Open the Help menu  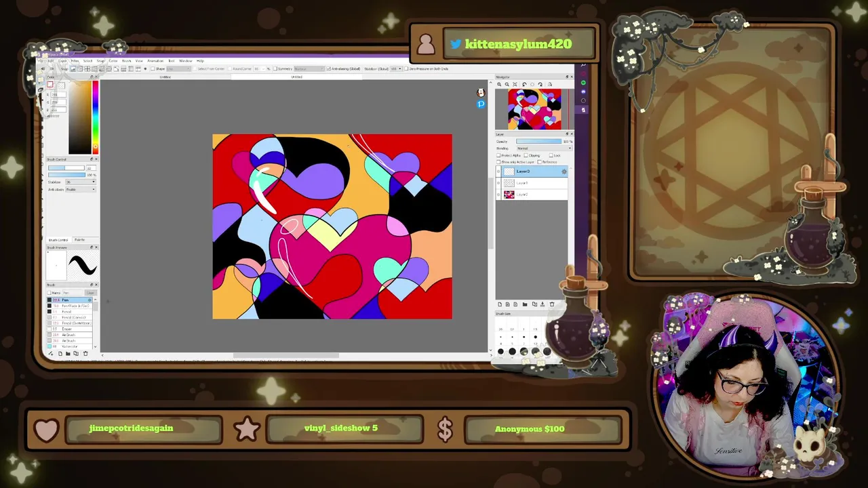click(x=200, y=61)
